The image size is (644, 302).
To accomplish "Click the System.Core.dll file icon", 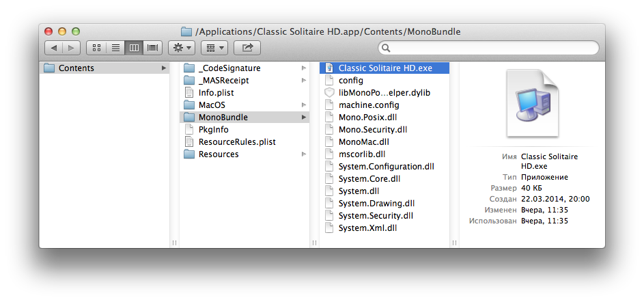I will pos(329,179).
